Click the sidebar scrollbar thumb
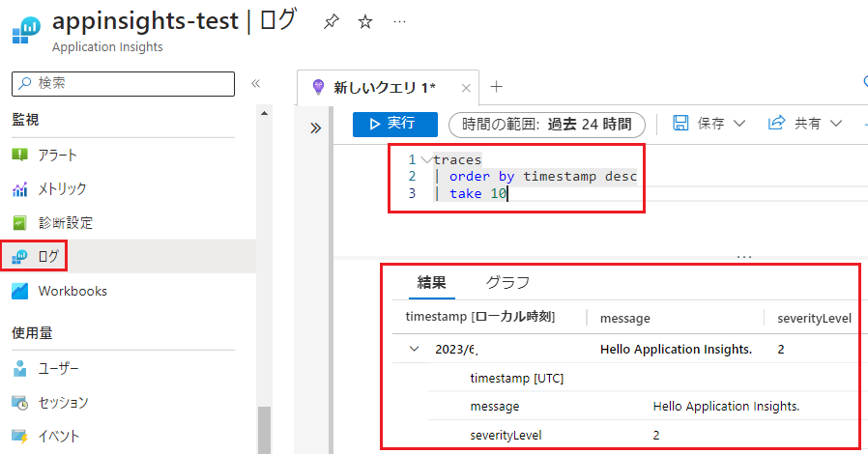The width and height of the screenshot is (868, 454). [x=265, y=430]
